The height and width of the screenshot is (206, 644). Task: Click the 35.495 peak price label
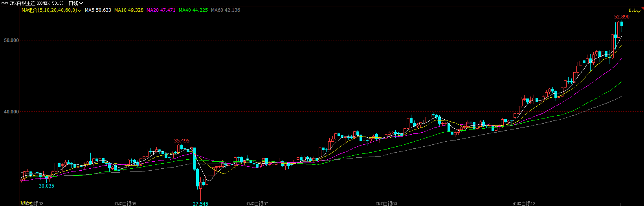pos(182,141)
